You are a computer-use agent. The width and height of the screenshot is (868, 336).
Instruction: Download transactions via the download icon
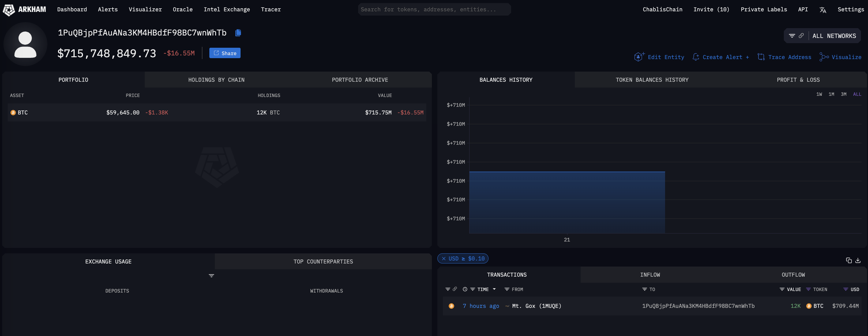pos(858,260)
